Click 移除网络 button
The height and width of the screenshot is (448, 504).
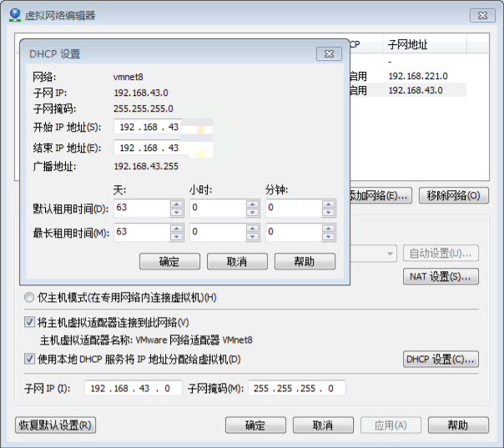click(453, 195)
